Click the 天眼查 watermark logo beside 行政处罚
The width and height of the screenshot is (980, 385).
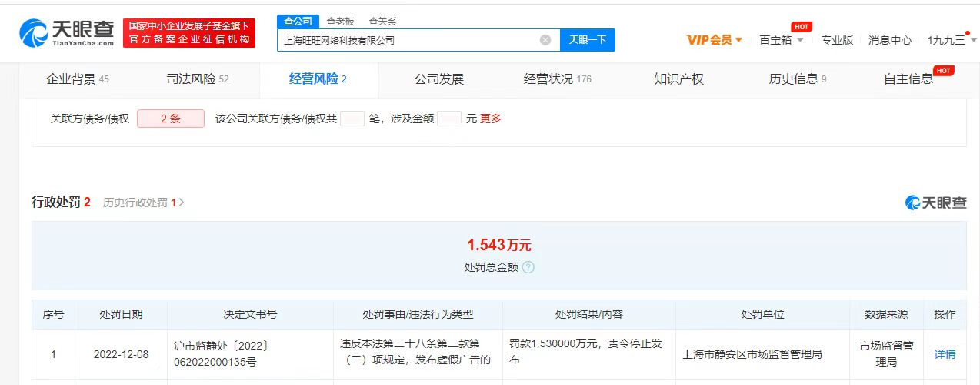(x=935, y=203)
